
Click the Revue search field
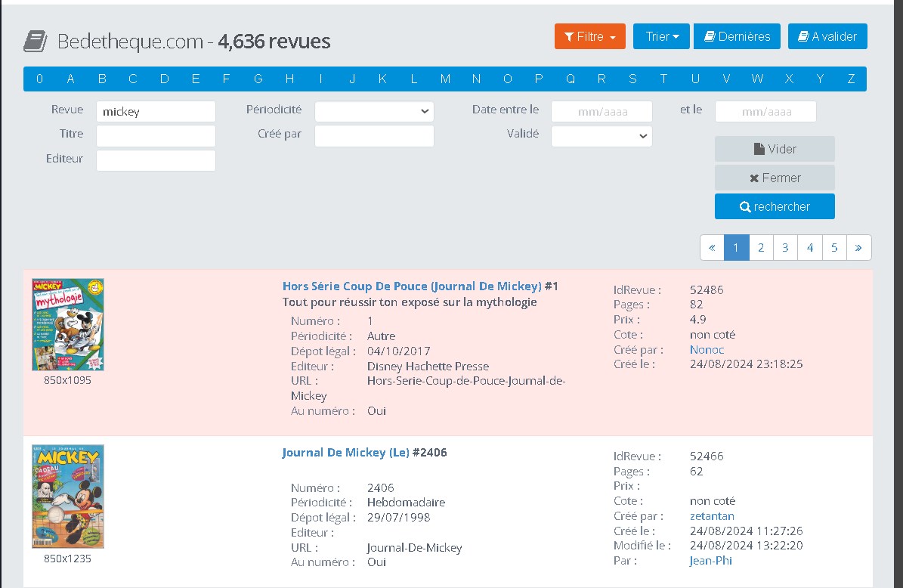pos(156,111)
